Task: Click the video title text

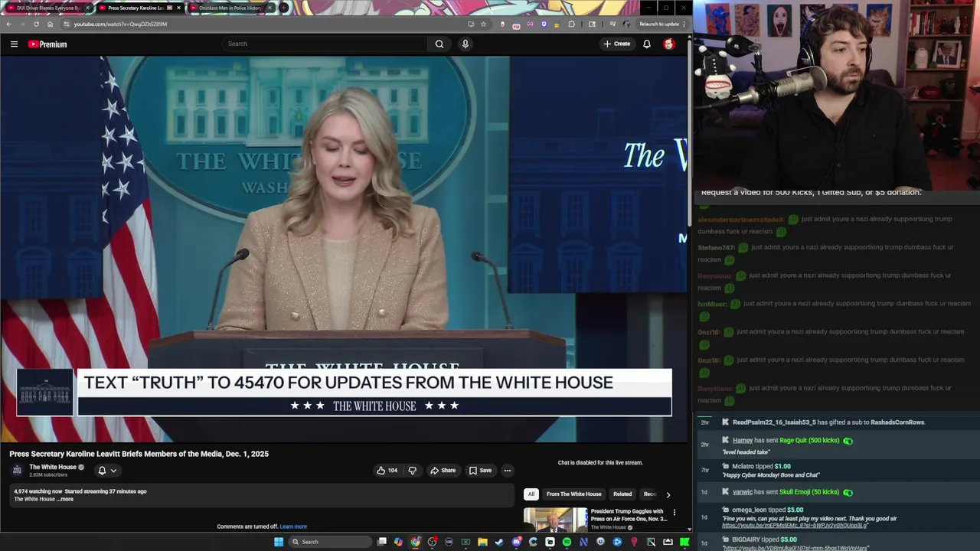Action: (139, 454)
